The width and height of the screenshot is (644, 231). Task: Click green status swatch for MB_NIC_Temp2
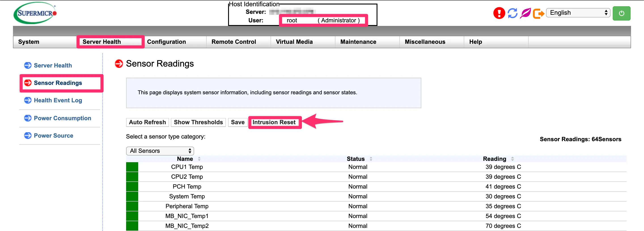point(132,226)
